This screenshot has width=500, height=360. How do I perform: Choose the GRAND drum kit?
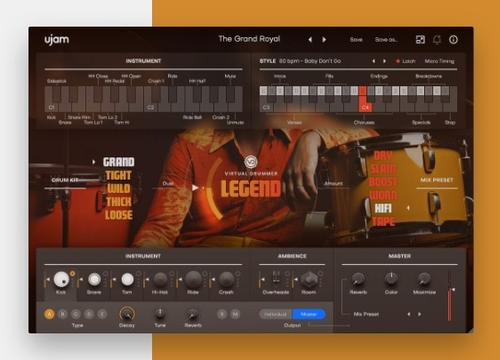119,162
